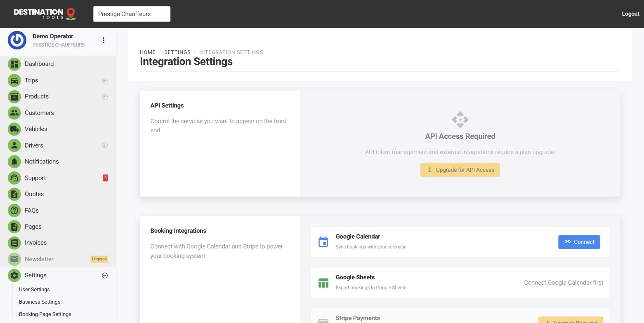Screen dimensions: 644x323
Task: Open the Prestige Chauffeurs selector box
Action: point(132,14)
